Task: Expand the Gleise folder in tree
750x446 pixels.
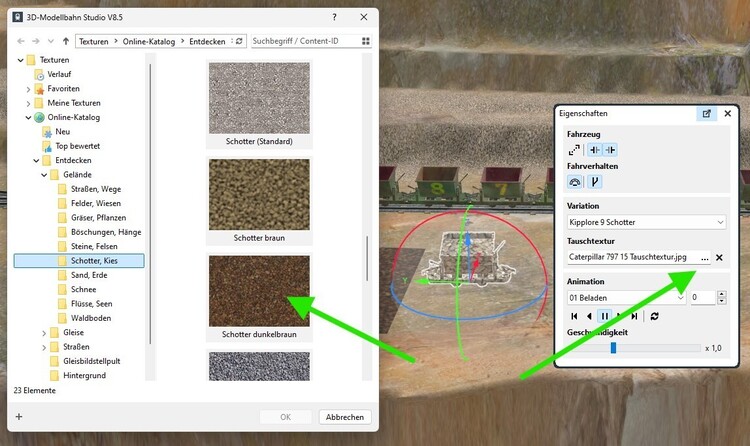Action: (x=42, y=332)
